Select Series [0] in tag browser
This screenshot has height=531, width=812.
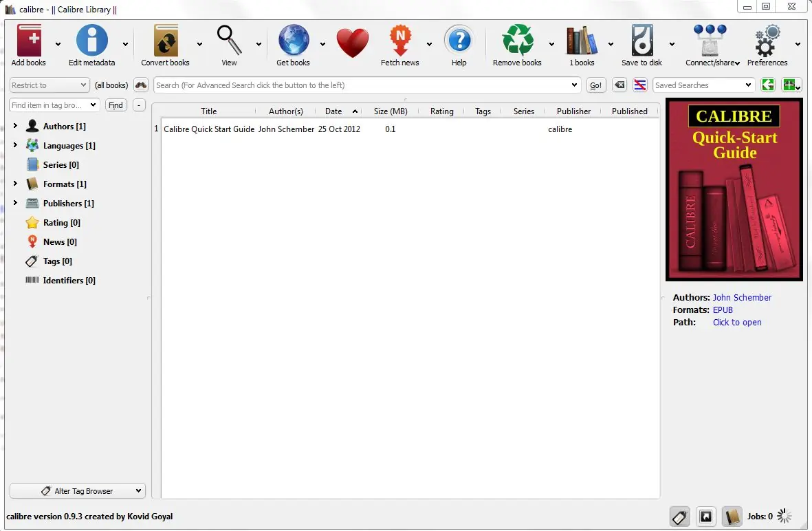pyautogui.click(x=61, y=165)
